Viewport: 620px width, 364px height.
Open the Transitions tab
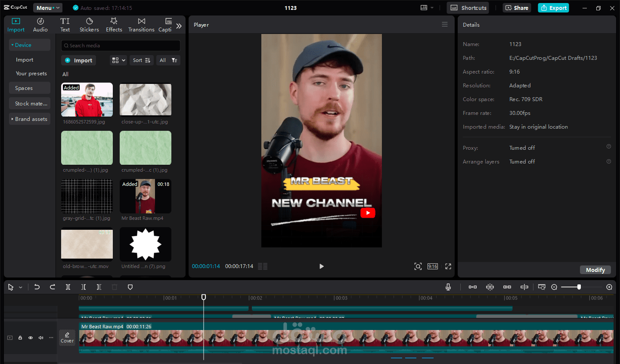point(141,25)
